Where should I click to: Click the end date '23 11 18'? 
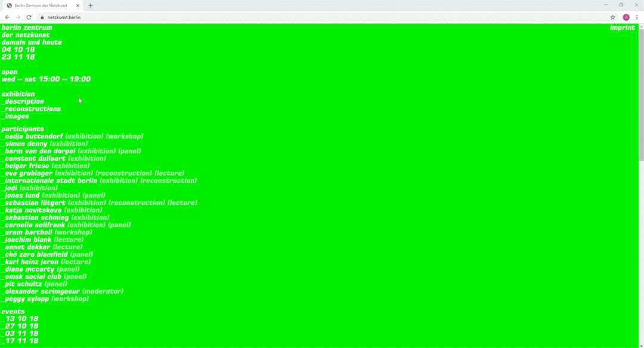(18, 57)
